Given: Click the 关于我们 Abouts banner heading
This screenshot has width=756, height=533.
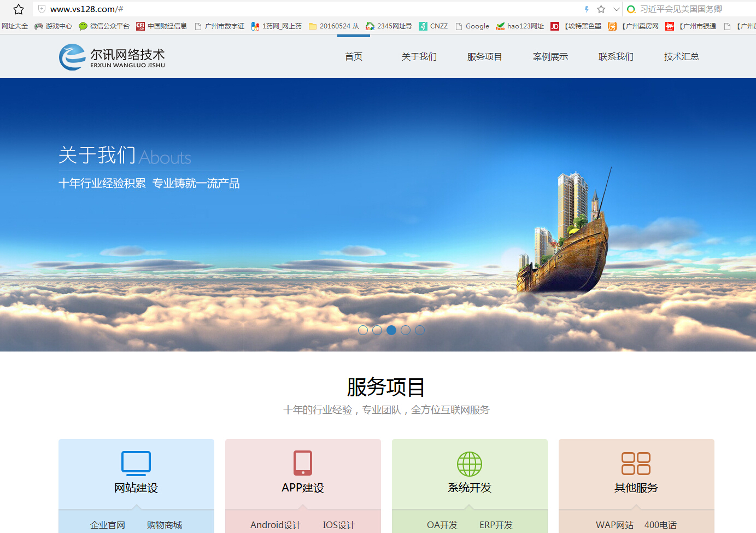Looking at the screenshot, I should click(125, 156).
